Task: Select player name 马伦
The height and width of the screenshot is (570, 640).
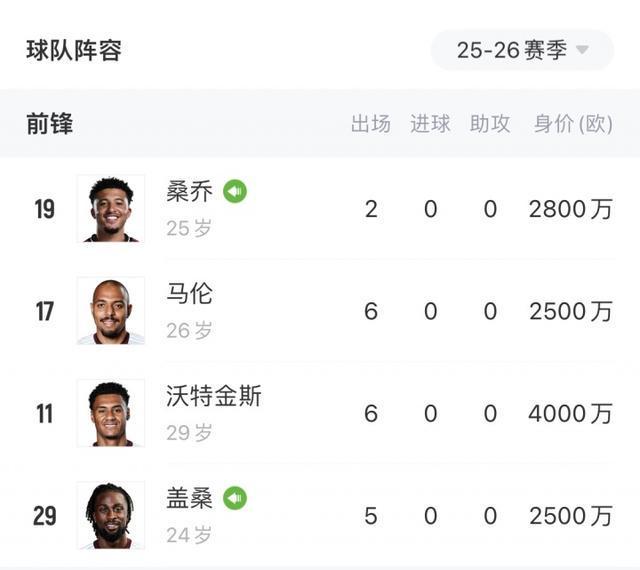Action: (190, 294)
